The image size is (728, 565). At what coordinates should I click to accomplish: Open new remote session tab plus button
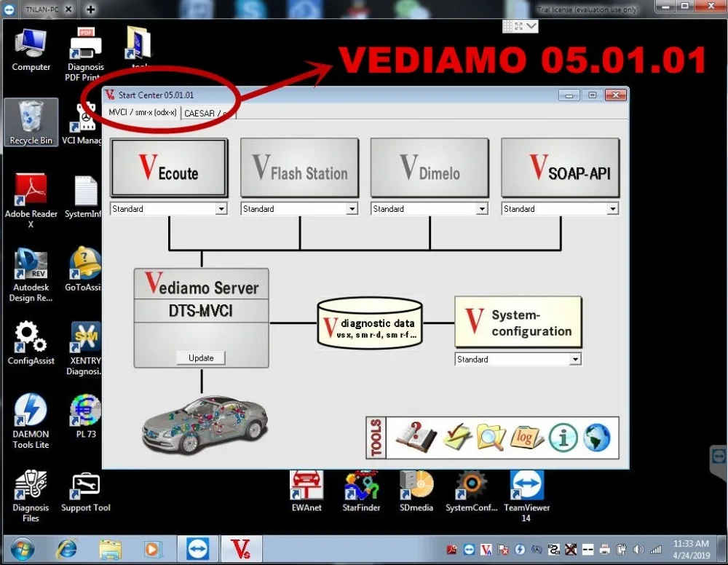(90, 9)
